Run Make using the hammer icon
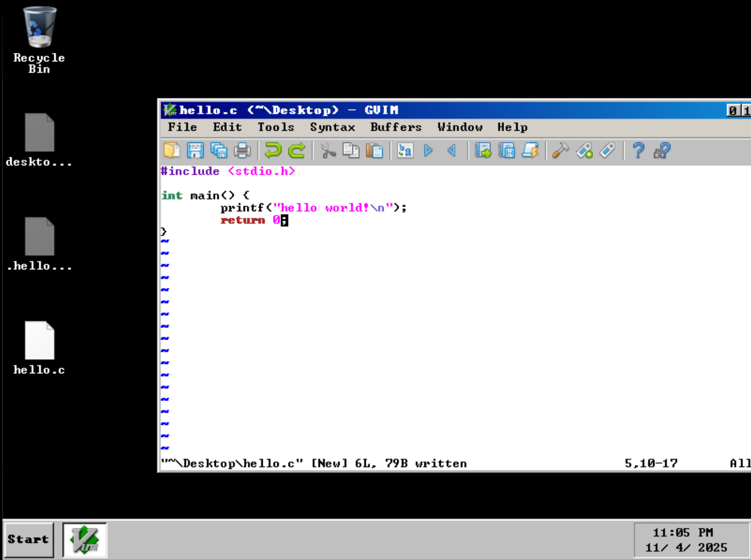Viewport: 751px width, 560px height. (x=561, y=151)
